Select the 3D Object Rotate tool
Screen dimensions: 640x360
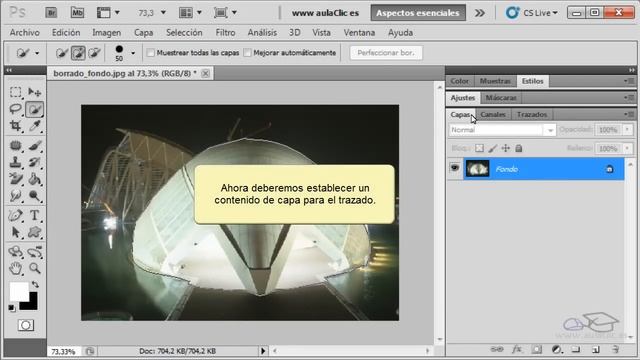click(16, 251)
